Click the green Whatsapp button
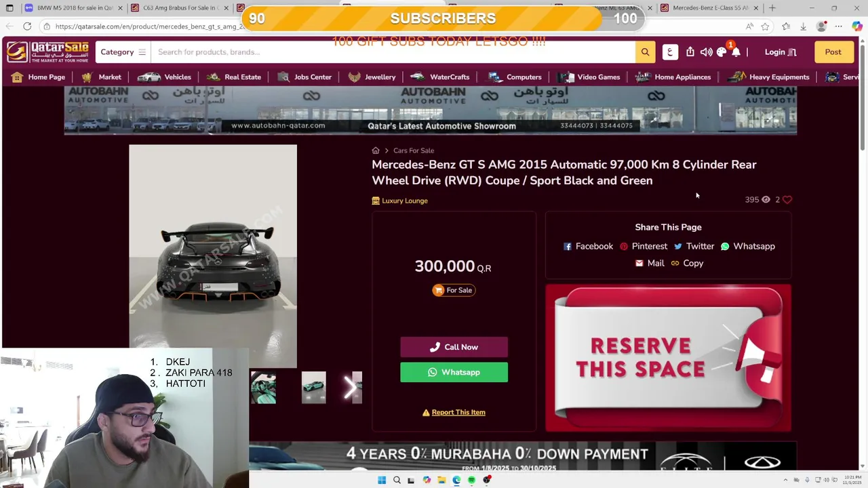The height and width of the screenshot is (488, 868). (454, 372)
